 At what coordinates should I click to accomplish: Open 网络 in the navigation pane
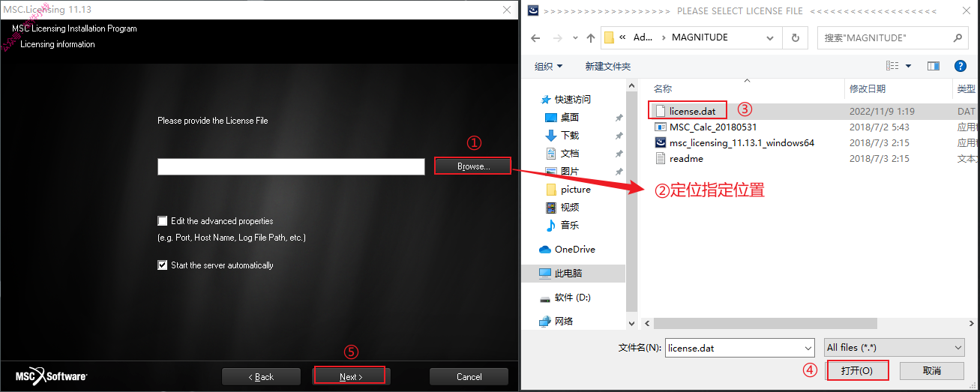[x=564, y=321]
